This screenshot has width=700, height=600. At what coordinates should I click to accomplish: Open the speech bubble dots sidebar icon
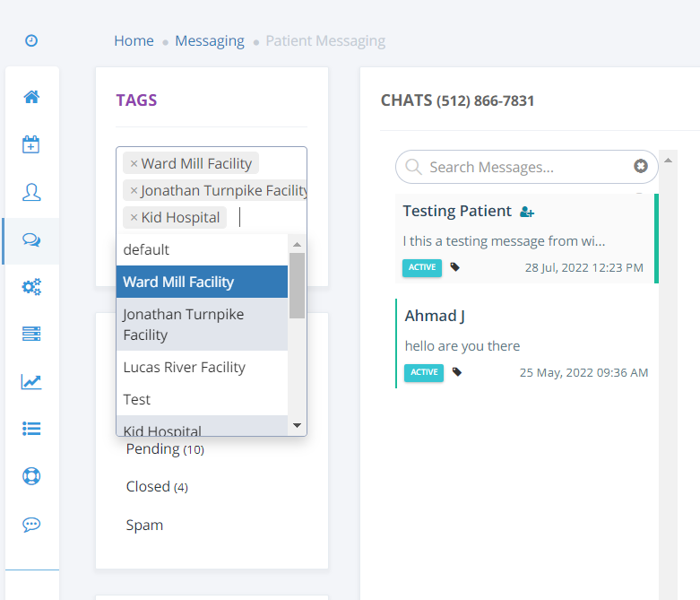[31, 525]
